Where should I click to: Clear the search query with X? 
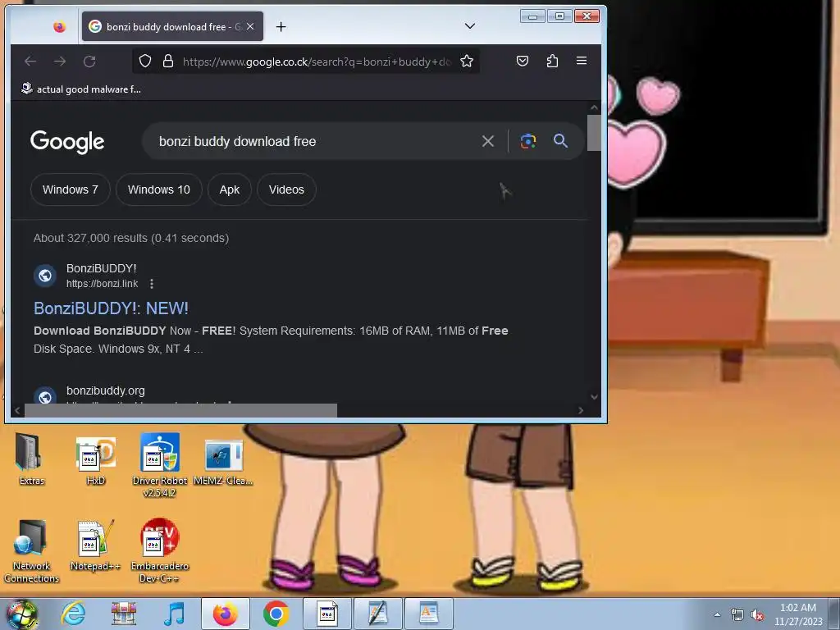click(487, 141)
